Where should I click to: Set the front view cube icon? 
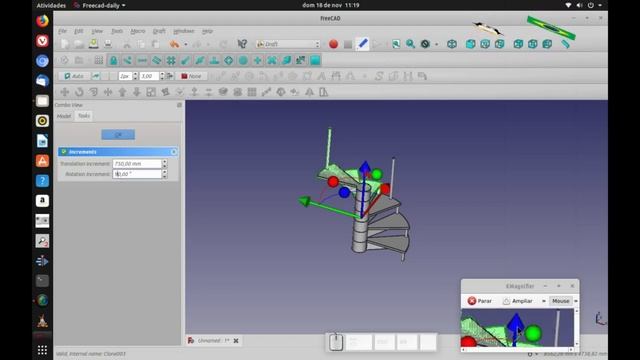[x=471, y=44]
